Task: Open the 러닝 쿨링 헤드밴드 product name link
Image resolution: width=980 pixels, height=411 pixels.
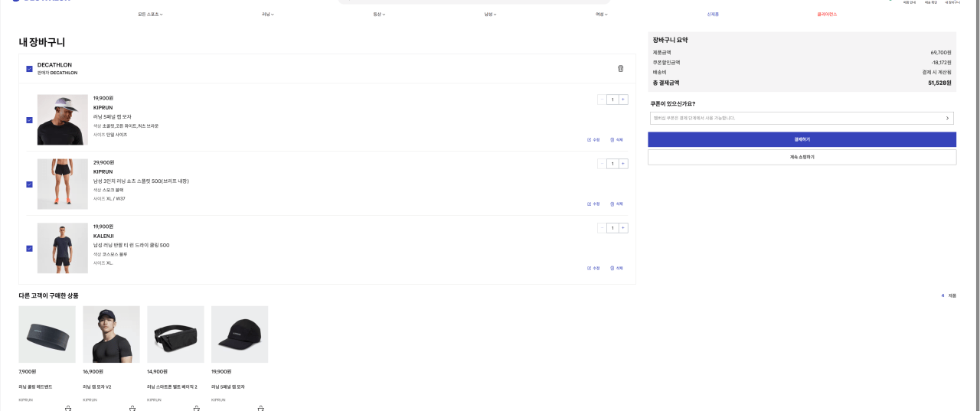Action: [x=35, y=387]
